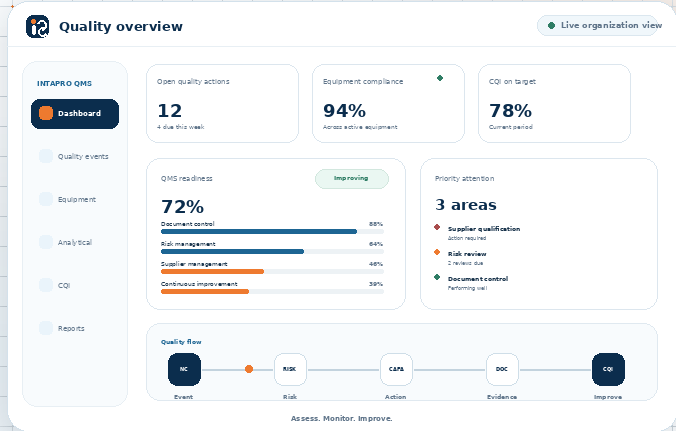Click red diamond beside Supplier qualification
This screenshot has height=431, width=676.
(437, 227)
